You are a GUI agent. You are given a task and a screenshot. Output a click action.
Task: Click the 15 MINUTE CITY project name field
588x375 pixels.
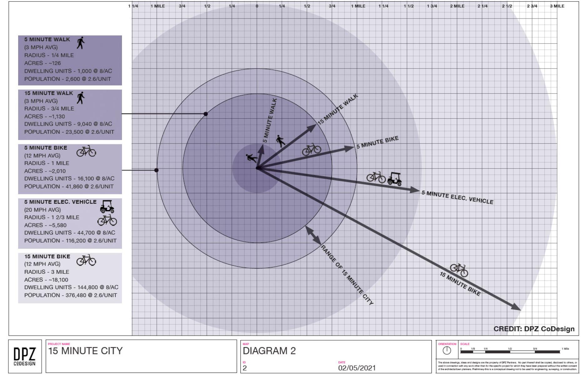click(x=85, y=351)
